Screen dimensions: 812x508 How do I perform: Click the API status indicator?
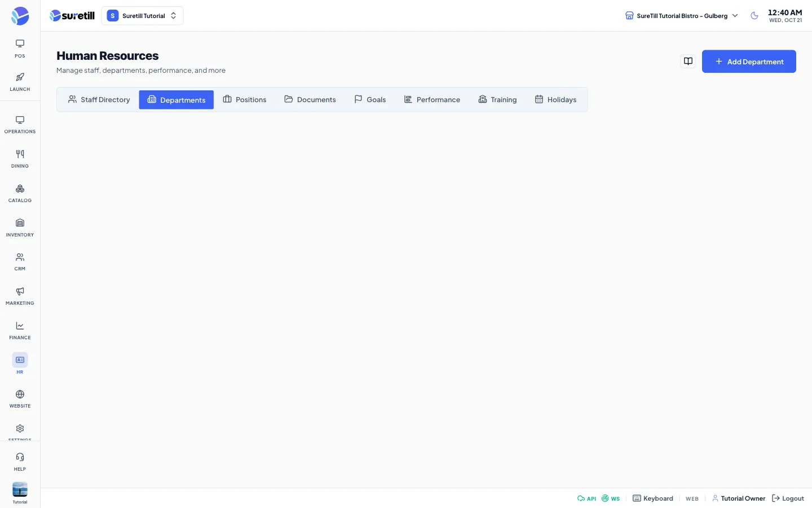[586, 498]
